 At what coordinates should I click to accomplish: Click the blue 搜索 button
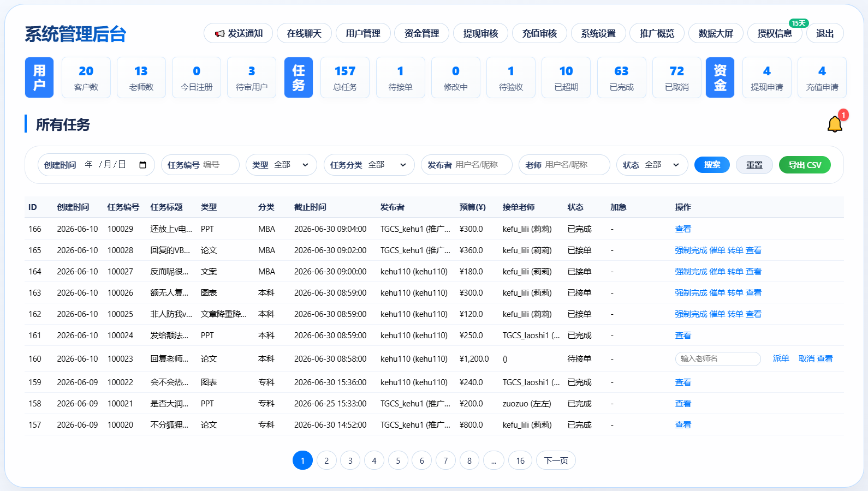(x=712, y=165)
